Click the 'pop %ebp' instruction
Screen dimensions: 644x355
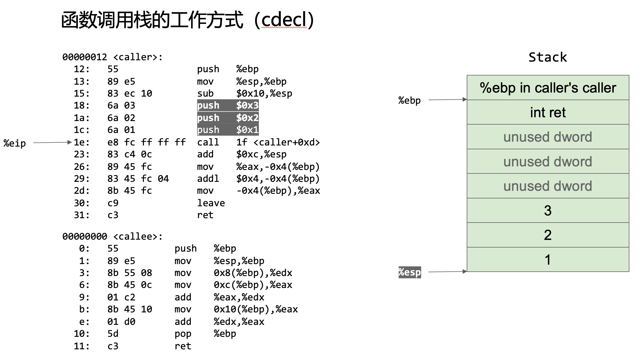click(205, 334)
